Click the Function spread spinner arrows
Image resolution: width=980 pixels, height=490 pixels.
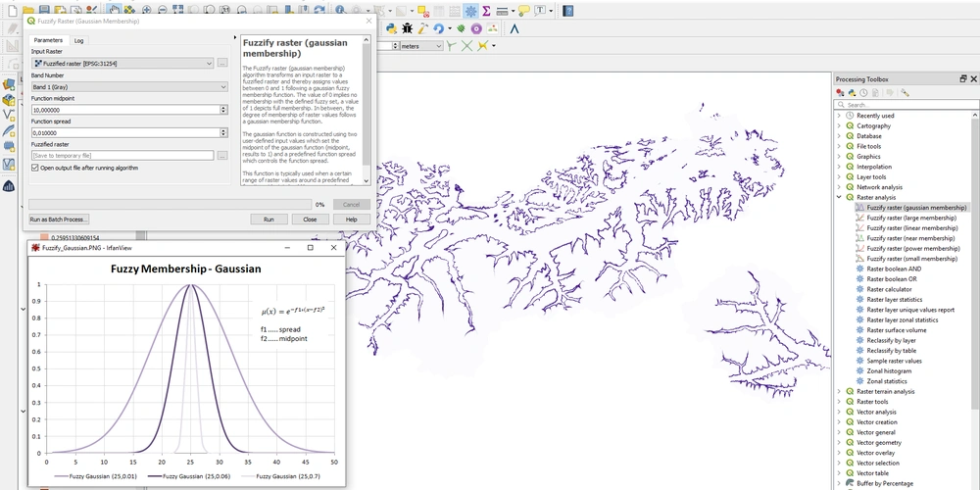tap(223, 132)
